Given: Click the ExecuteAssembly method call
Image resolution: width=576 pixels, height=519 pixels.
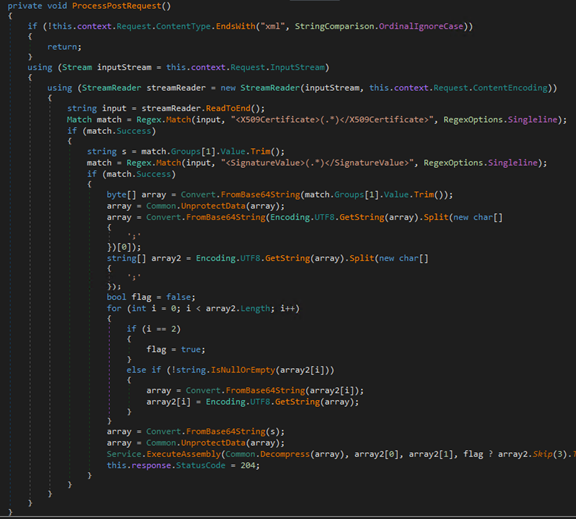Looking at the screenshot, I should coord(184,454).
